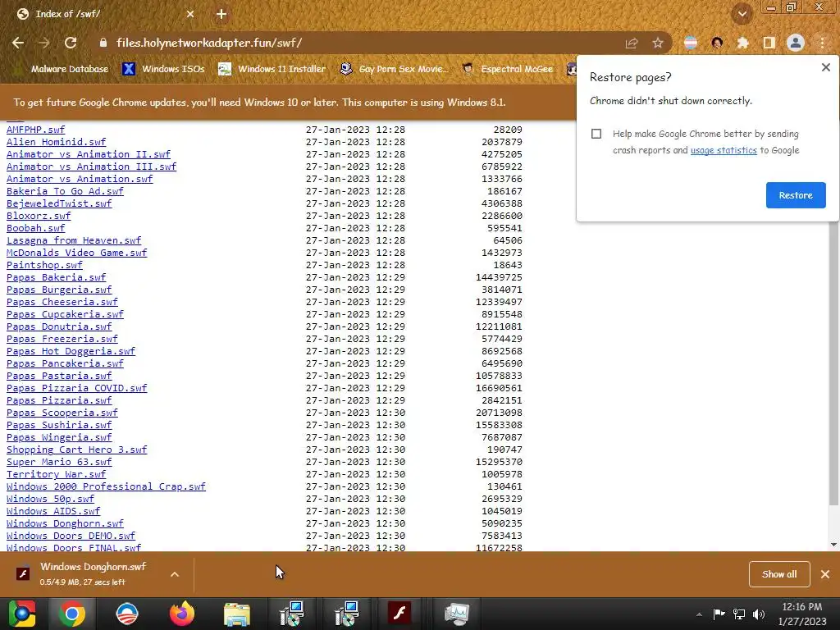Bookmark this page with the star icon
The height and width of the screenshot is (630, 840).
coord(658,43)
